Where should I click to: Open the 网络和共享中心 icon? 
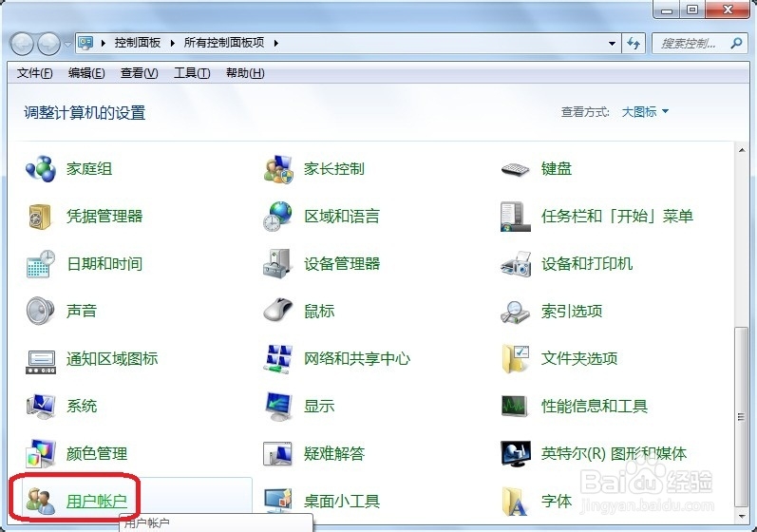[x=278, y=359]
